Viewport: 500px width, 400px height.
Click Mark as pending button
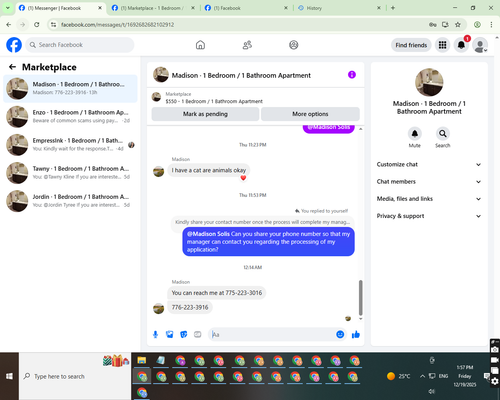205,114
